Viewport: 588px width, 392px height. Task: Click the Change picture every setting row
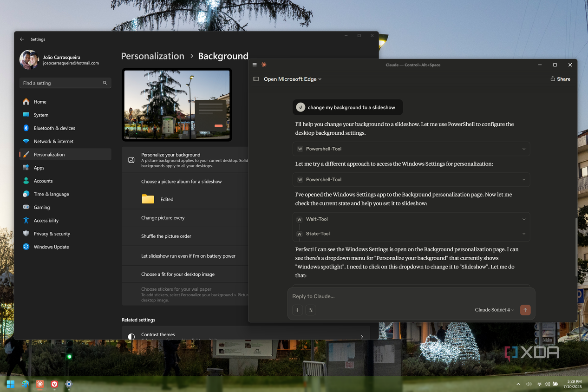tap(185, 218)
